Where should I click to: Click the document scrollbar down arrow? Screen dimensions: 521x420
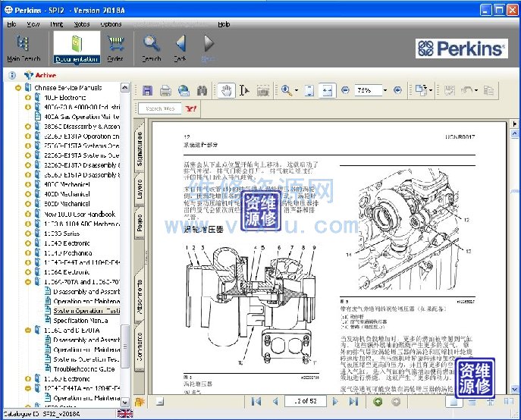515,389
